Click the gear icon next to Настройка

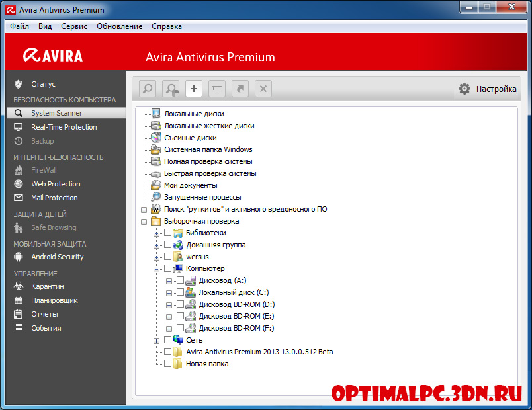pyautogui.click(x=465, y=89)
